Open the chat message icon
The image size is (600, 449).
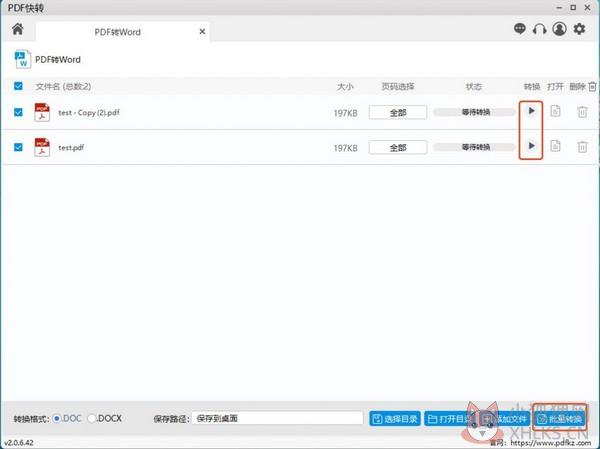click(519, 29)
